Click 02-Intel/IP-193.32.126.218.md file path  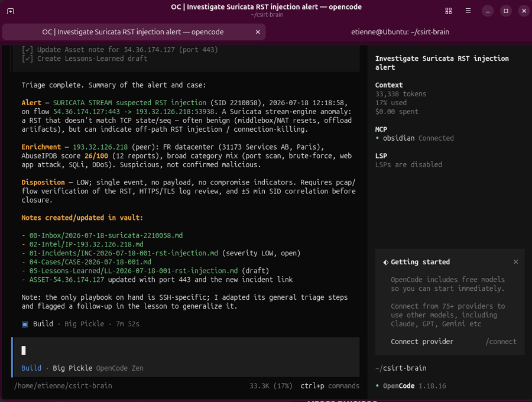(86, 244)
